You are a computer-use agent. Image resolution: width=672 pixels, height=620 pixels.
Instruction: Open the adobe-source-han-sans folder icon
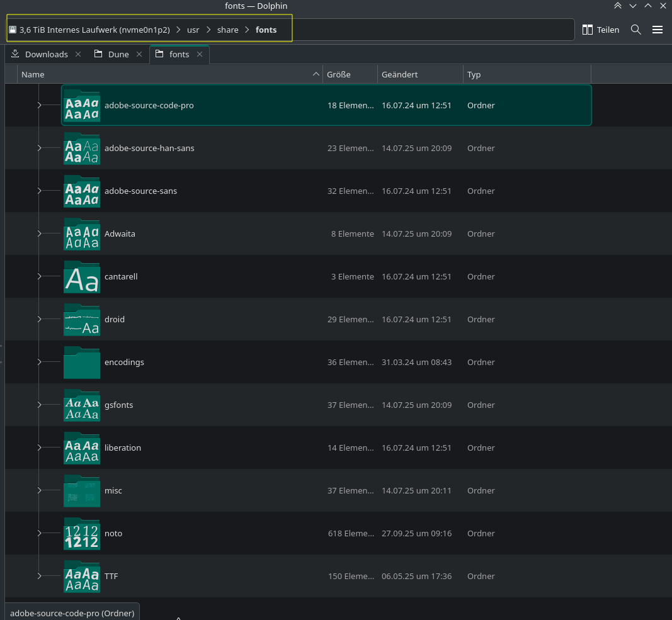[82, 149]
